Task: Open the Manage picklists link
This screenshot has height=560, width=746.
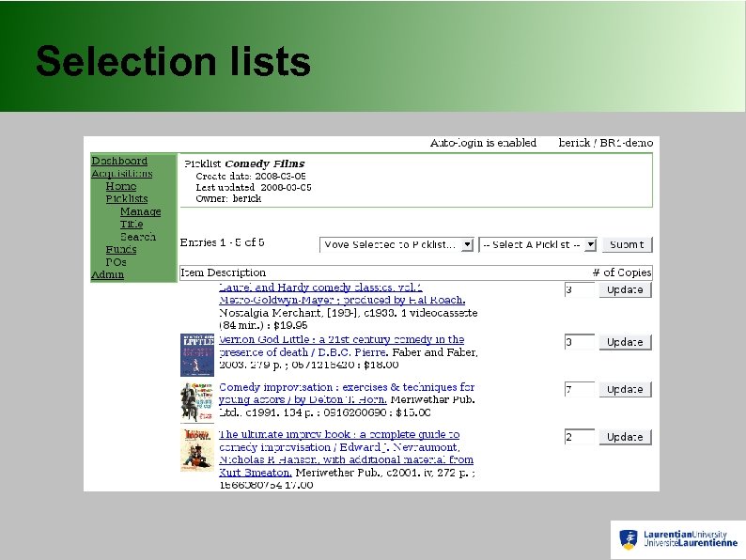Action: [140, 211]
